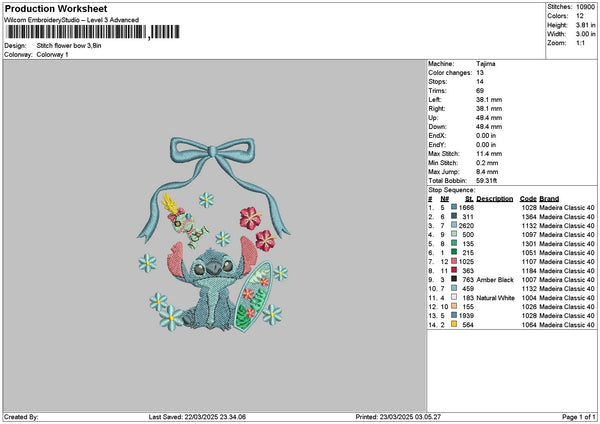The height and width of the screenshot is (424, 600).
Task: Pick the dark green swatch for stop 6 (215 stitches)
Action: click(454, 252)
